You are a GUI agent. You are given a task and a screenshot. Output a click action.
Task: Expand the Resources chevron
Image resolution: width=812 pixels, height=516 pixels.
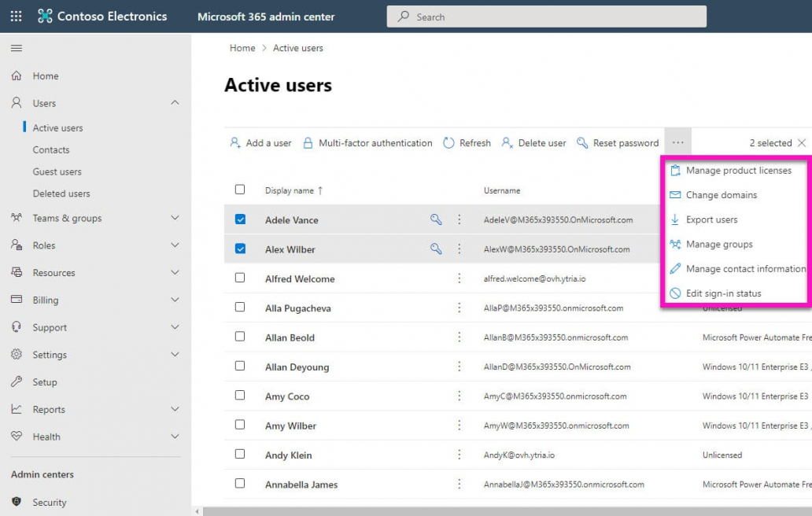pyautogui.click(x=175, y=272)
